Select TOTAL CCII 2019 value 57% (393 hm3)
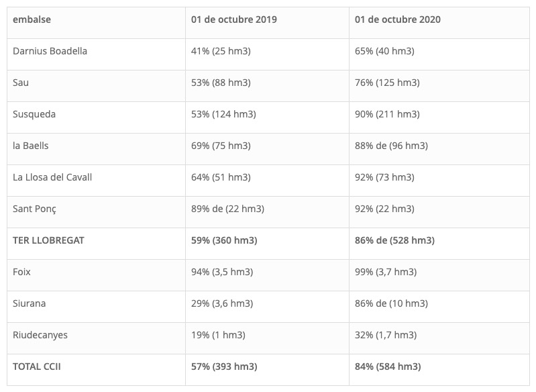This screenshot has width=536, height=392. pyautogui.click(x=224, y=366)
